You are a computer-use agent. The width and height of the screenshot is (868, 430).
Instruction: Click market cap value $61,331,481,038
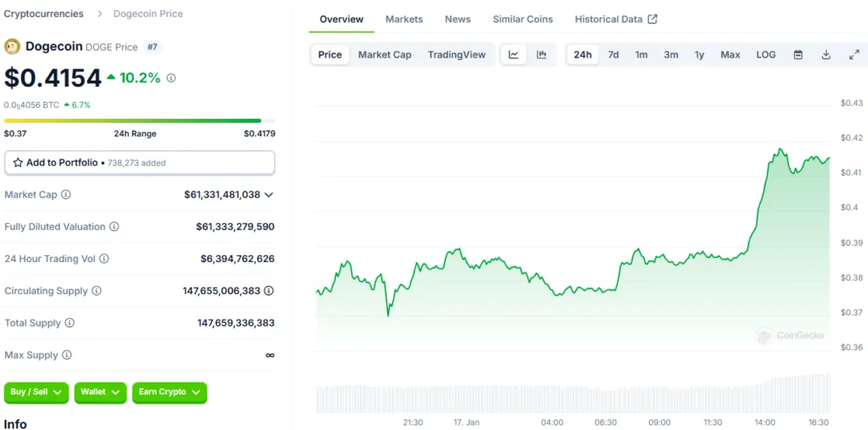coord(222,194)
